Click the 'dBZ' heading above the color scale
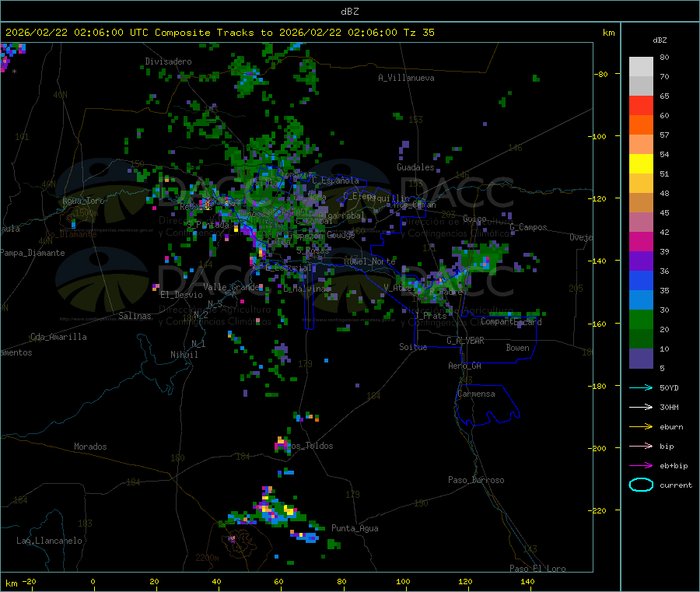The image size is (700, 592). coord(660,40)
